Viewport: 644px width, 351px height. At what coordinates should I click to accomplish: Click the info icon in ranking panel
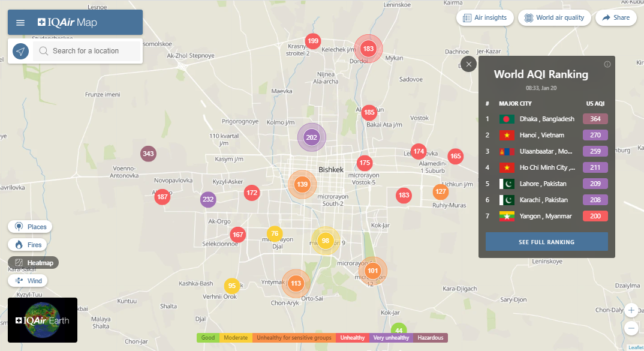[607, 64]
